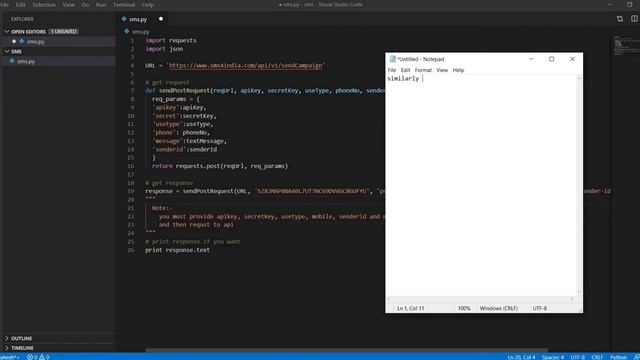
Task: Expand the Outline section
Action: click(x=7, y=338)
